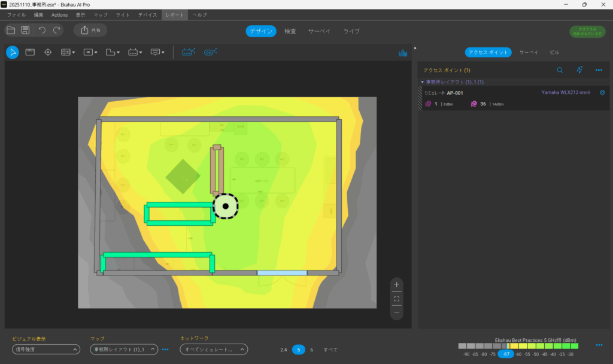The height and width of the screenshot is (364, 613).
Task: Select the すべて band option
Action: click(330, 350)
